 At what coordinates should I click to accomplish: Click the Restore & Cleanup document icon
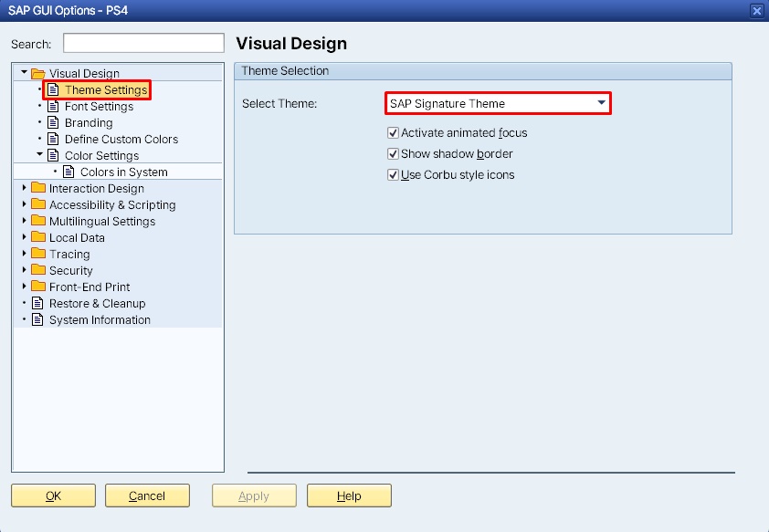pyautogui.click(x=37, y=303)
